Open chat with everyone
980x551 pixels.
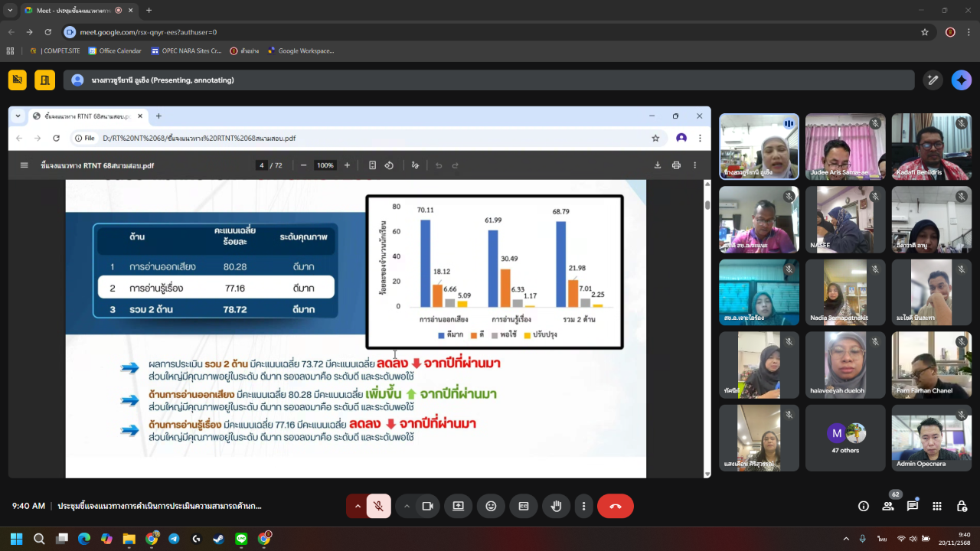913,506
